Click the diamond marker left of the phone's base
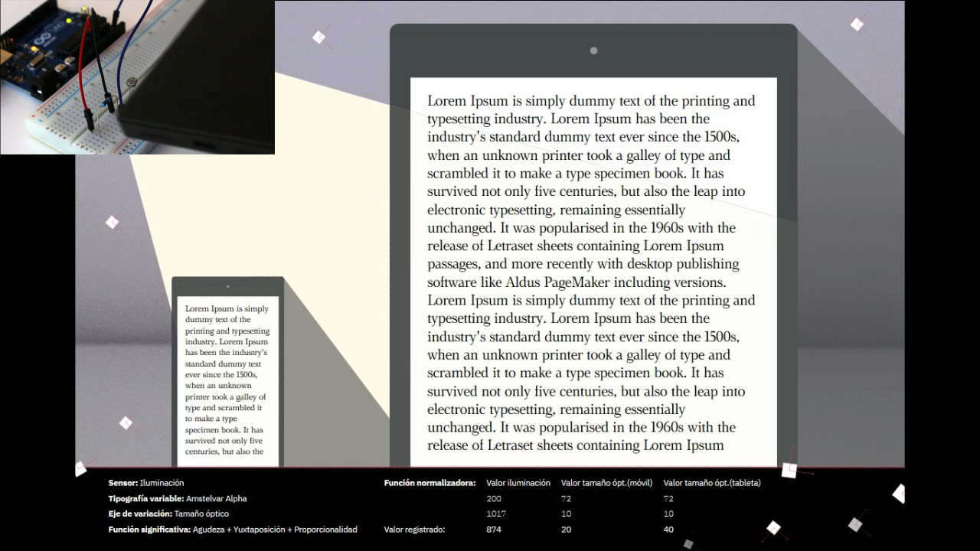This screenshot has width=980, height=551. pos(126,422)
